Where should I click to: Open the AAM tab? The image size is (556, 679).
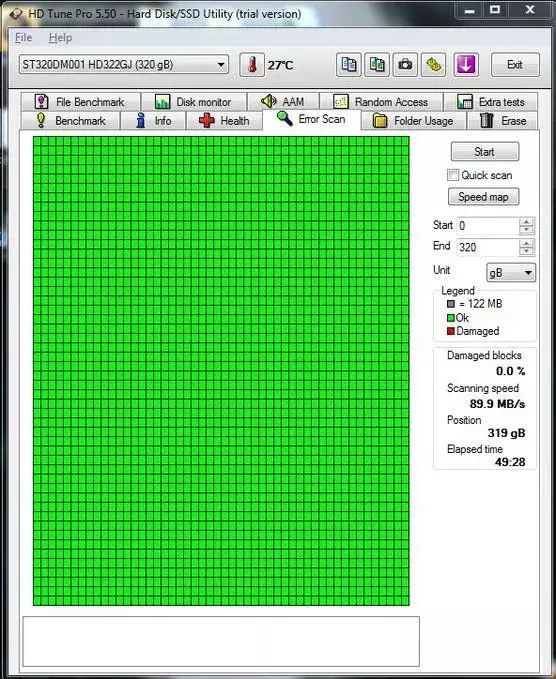tap(283, 102)
